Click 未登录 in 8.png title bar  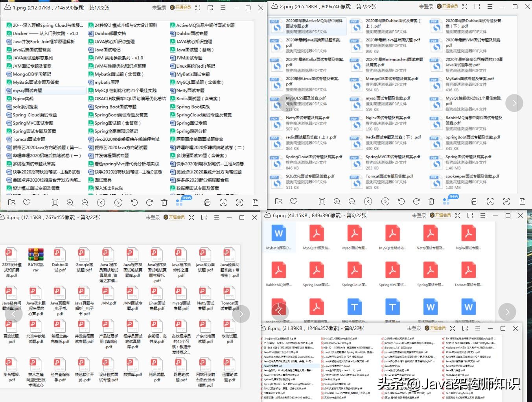tap(414, 328)
